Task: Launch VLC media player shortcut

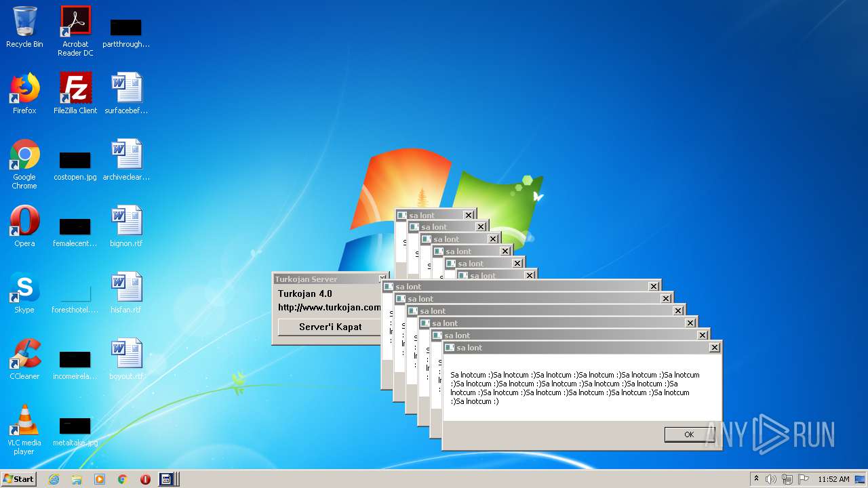Action: (24, 430)
